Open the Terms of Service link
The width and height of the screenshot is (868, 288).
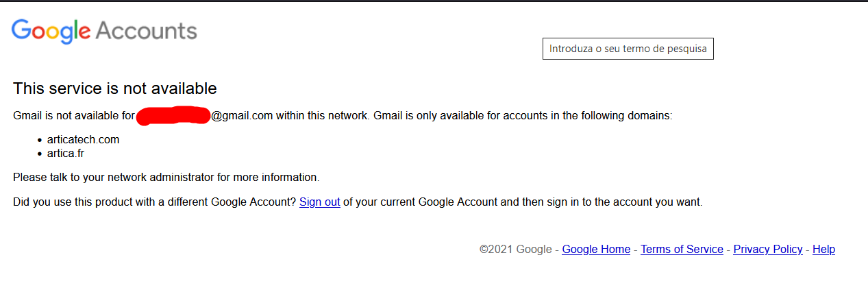click(682, 250)
